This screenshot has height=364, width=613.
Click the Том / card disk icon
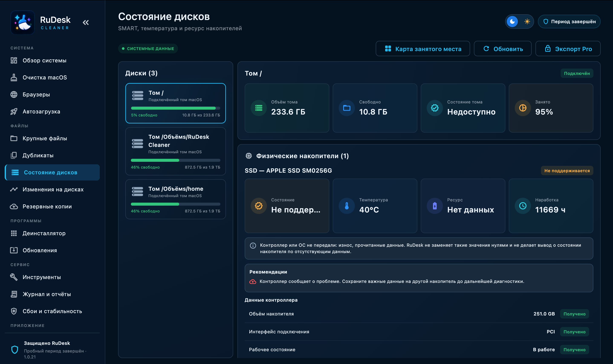(137, 96)
